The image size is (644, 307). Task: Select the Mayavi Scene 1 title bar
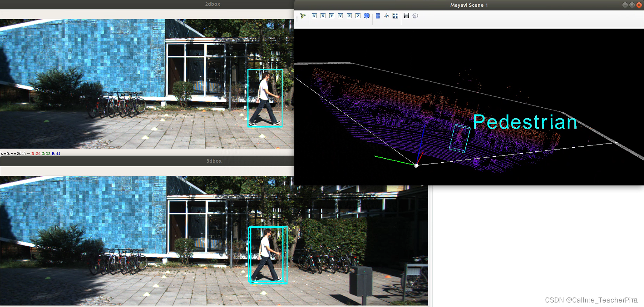(x=469, y=5)
